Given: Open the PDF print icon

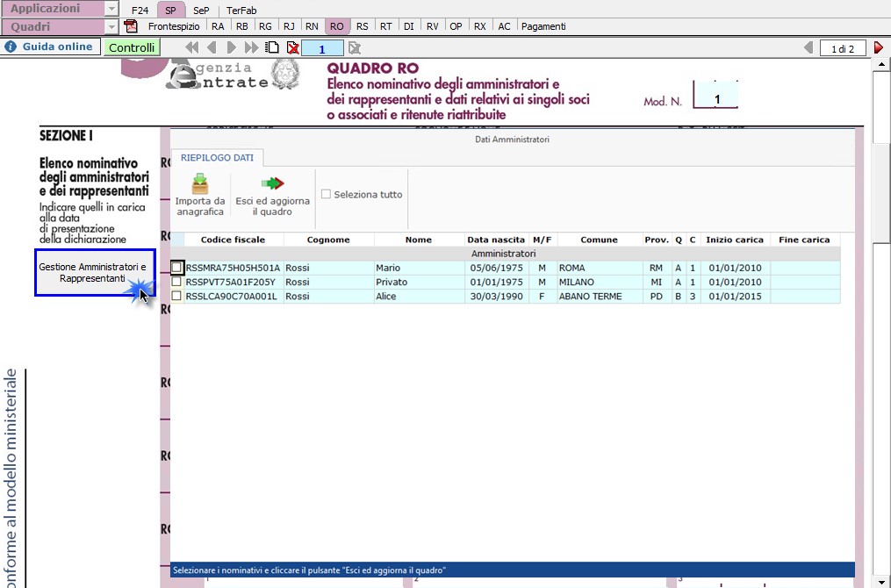Looking at the screenshot, I should (131, 26).
